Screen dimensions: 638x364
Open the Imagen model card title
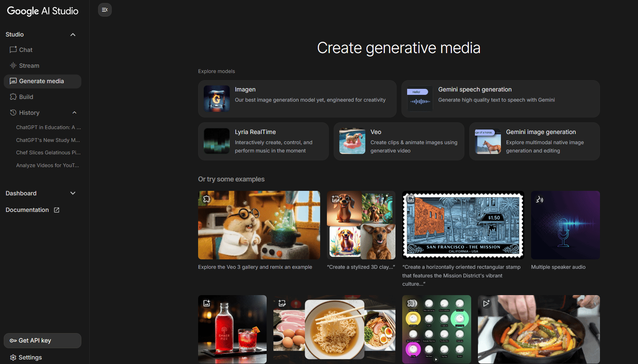click(x=245, y=90)
